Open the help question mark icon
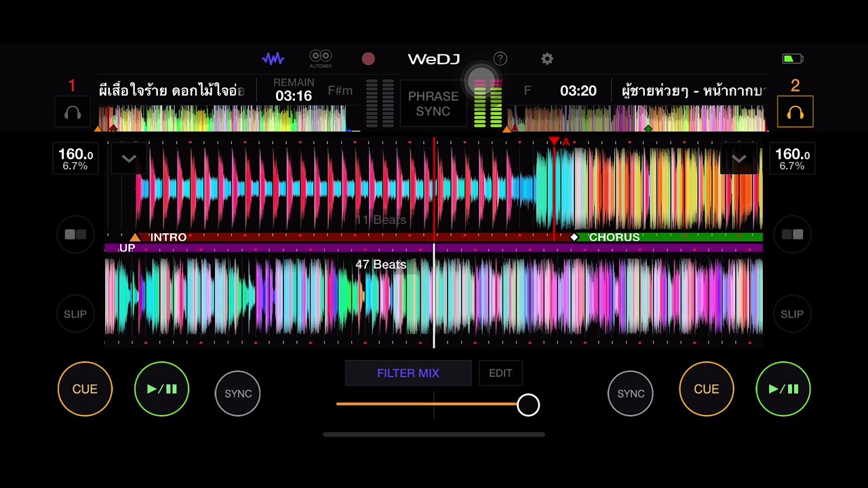This screenshot has height=488, width=868. tap(500, 59)
